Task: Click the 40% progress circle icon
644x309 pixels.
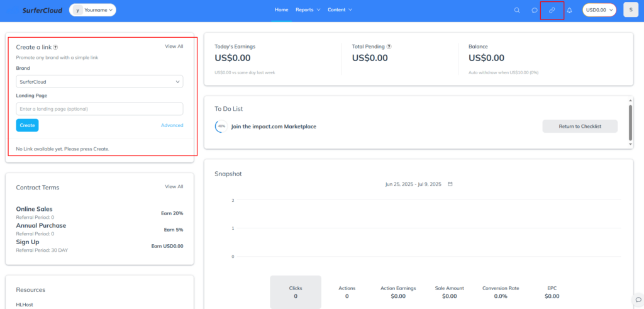Action: (221, 126)
